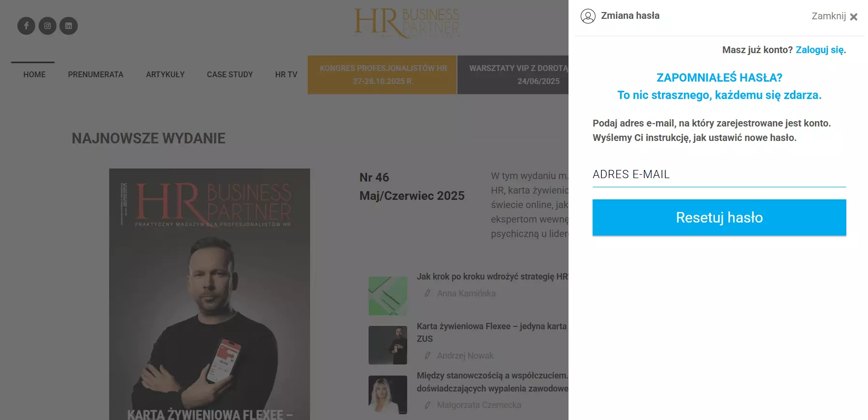The height and width of the screenshot is (420, 868).
Task: Open article Karta żywieniowa Flexee
Action: (492, 332)
